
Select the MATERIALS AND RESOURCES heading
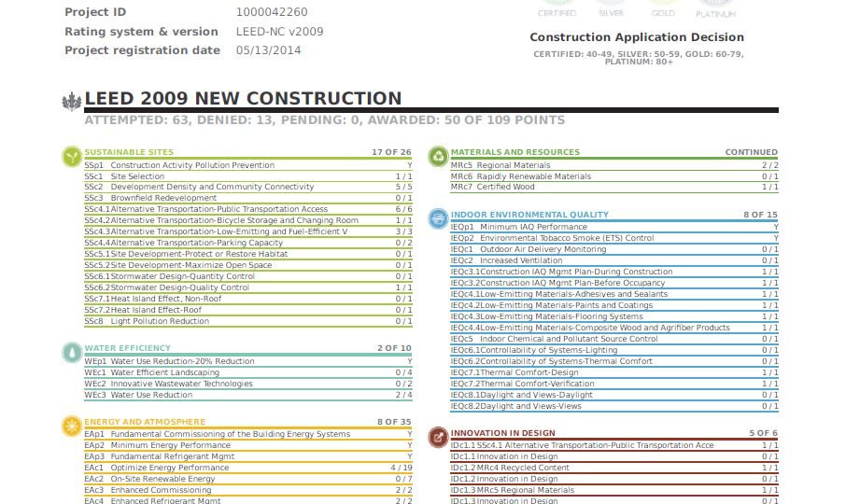coord(515,152)
